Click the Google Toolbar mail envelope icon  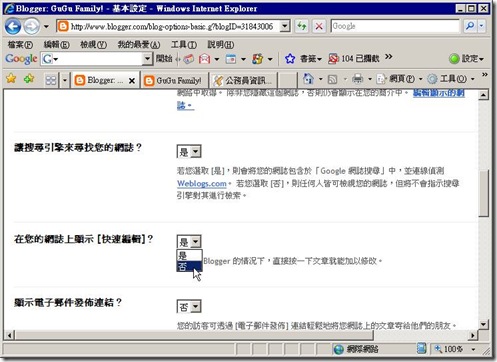(x=204, y=59)
